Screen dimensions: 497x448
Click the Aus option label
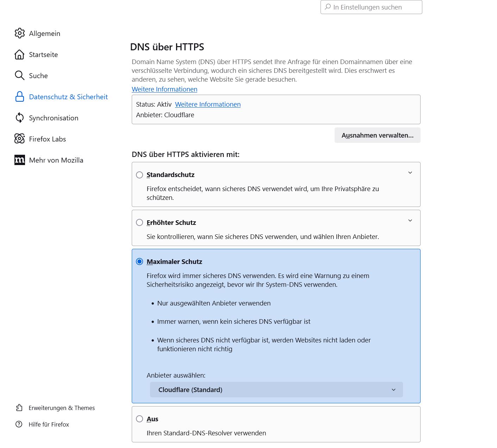tap(153, 419)
